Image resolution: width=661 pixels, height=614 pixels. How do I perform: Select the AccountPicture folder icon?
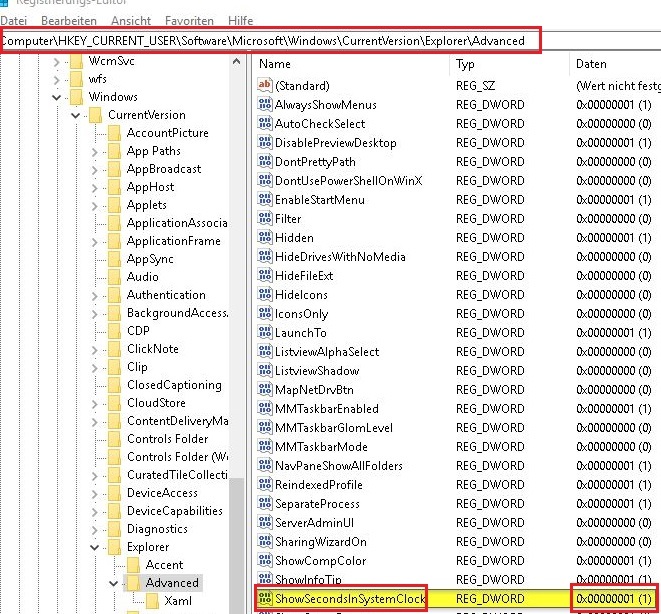(114, 133)
